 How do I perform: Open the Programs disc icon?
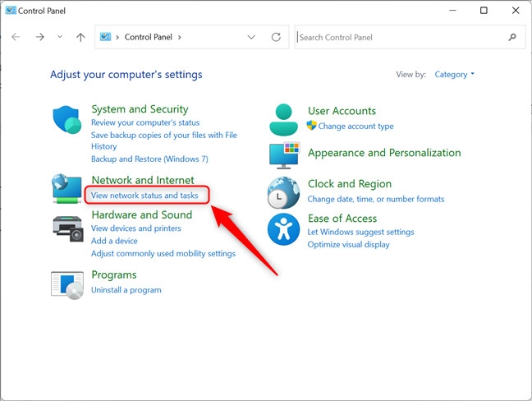click(x=67, y=285)
